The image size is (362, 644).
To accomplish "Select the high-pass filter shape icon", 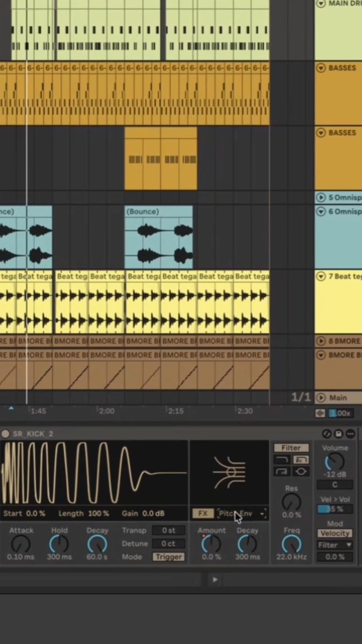I will click(x=282, y=472).
